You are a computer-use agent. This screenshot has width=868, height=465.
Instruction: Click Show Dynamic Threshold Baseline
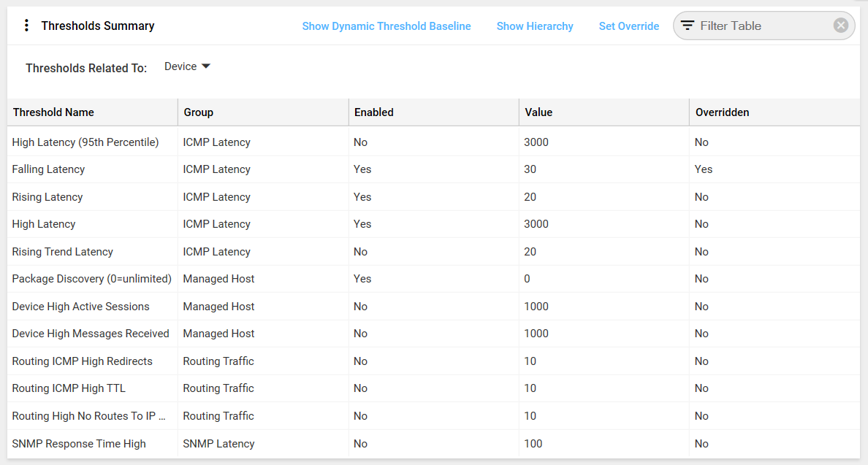tap(387, 26)
